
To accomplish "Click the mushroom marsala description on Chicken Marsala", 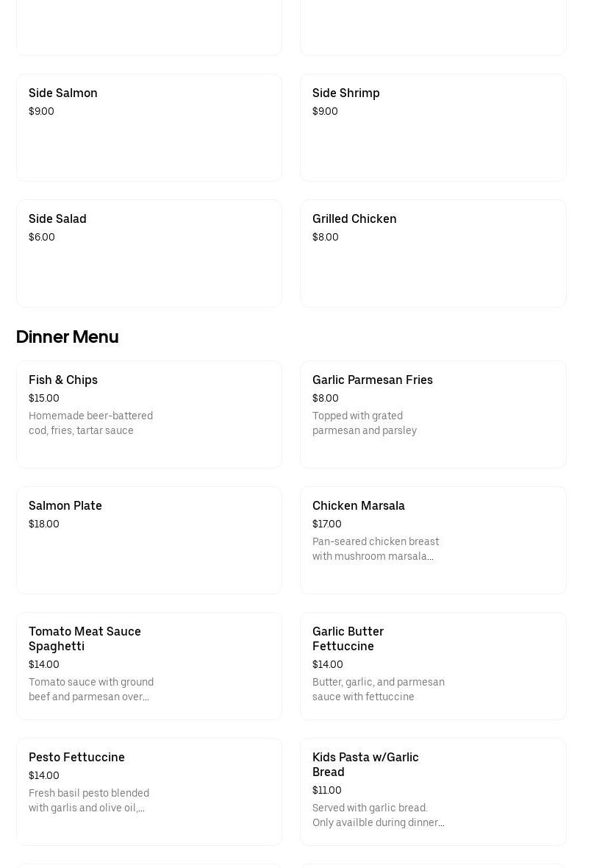I will click(x=376, y=549).
